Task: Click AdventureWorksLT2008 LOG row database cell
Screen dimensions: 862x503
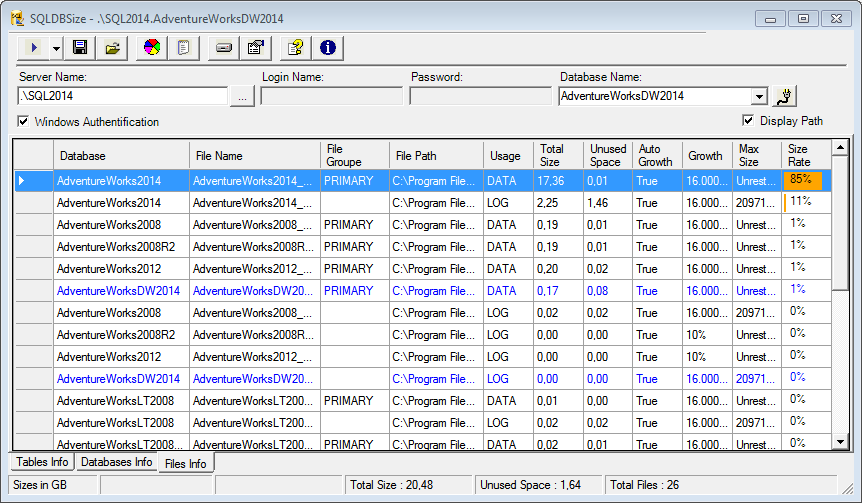Action: 121,422
